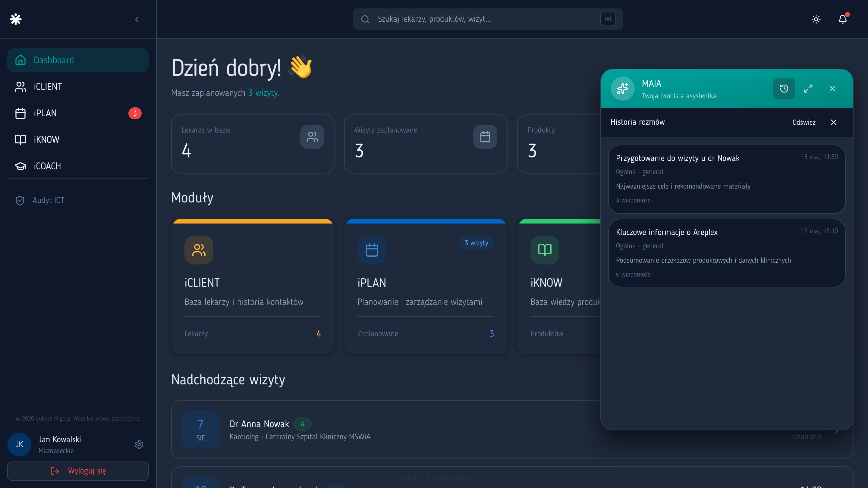The image size is (868, 488).
Task: Open the iPLAN module card title
Action: (372, 283)
